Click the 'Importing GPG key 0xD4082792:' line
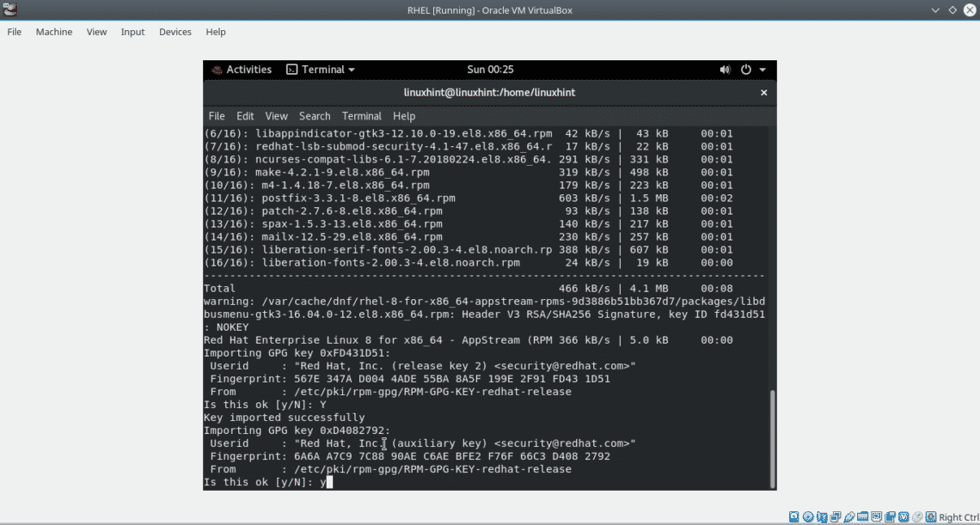Image resolution: width=980 pixels, height=525 pixels. point(297,430)
